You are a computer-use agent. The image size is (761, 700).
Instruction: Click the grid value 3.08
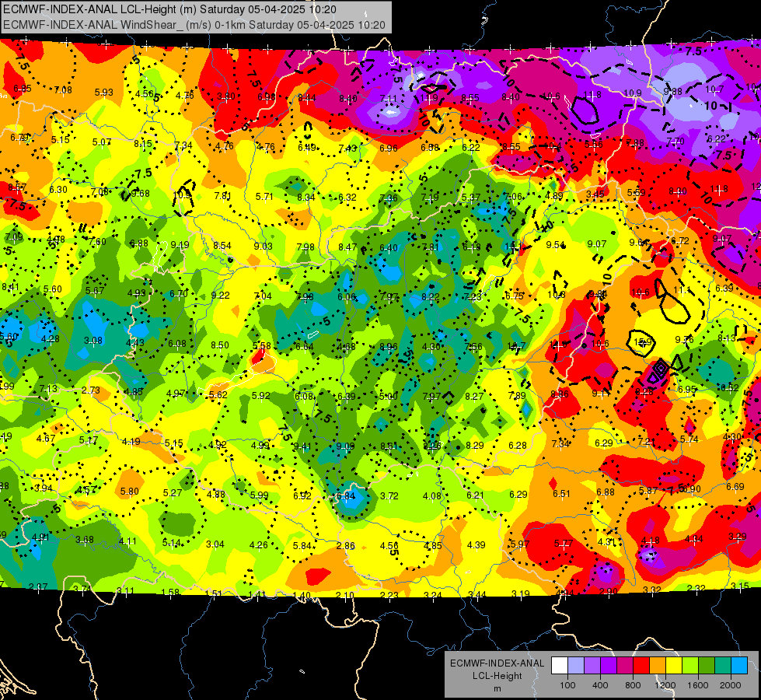(x=93, y=341)
